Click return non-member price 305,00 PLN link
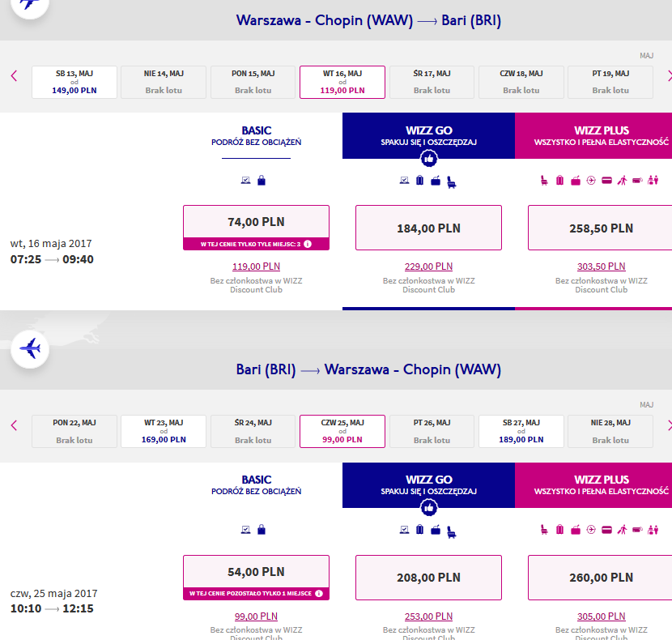672x640 pixels. tap(602, 617)
